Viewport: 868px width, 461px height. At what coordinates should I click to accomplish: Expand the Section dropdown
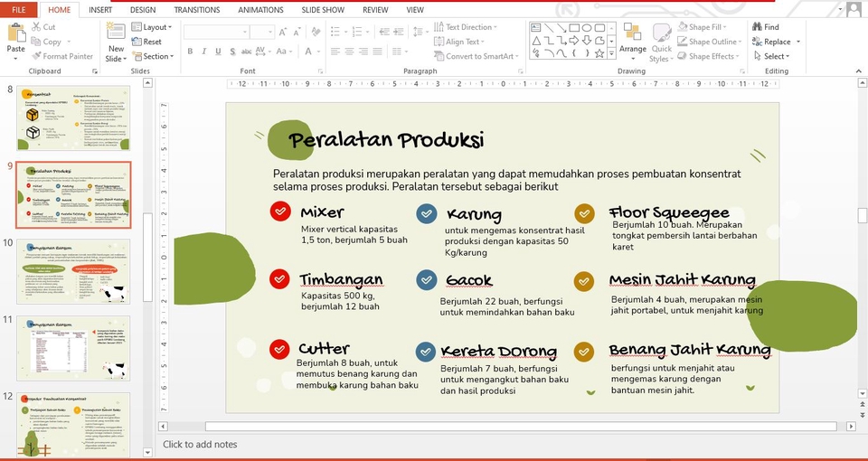pyautogui.click(x=153, y=56)
